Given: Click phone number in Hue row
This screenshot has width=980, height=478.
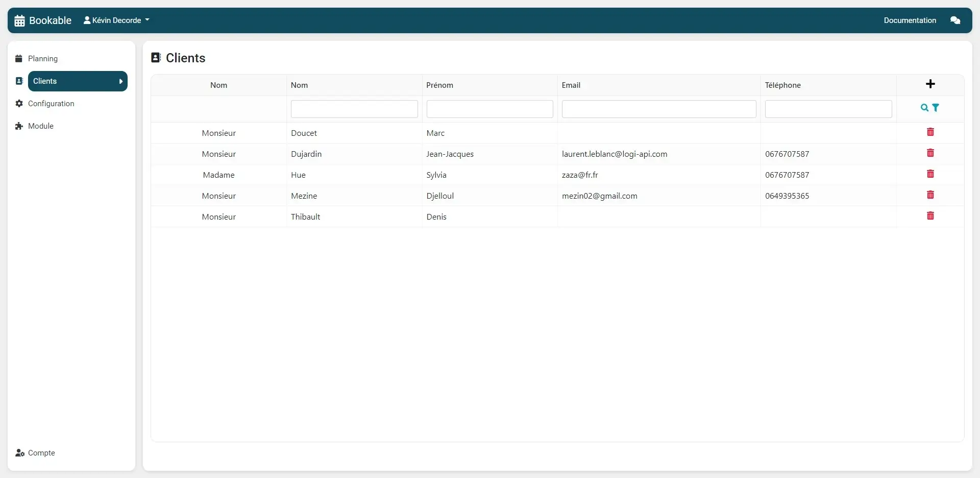Looking at the screenshot, I should pos(787,175).
